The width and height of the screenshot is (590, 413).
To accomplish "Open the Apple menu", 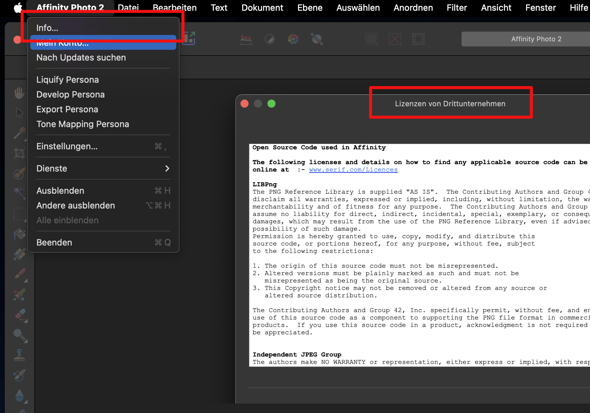I will pos(18,8).
